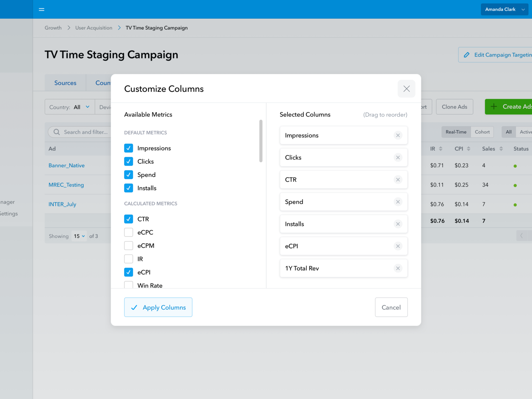Sort by the CPI column arrows
Screen dimensions: 532x399
point(468,149)
